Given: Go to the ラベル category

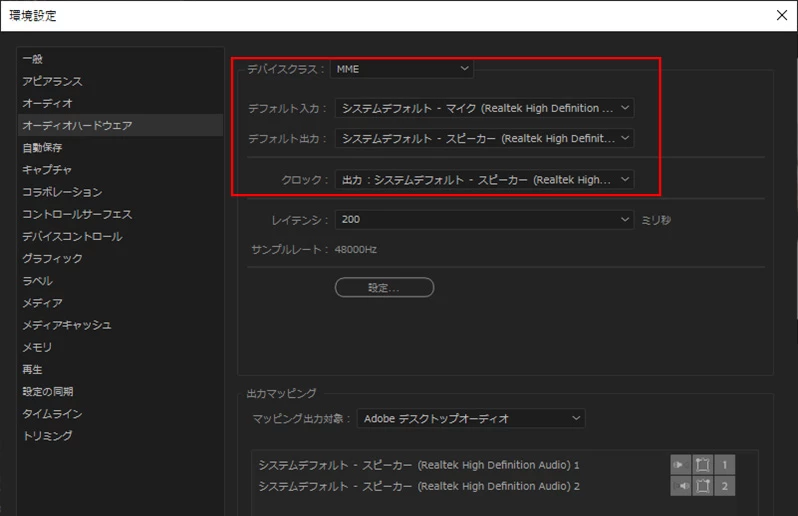Looking at the screenshot, I should click(x=120, y=280).
